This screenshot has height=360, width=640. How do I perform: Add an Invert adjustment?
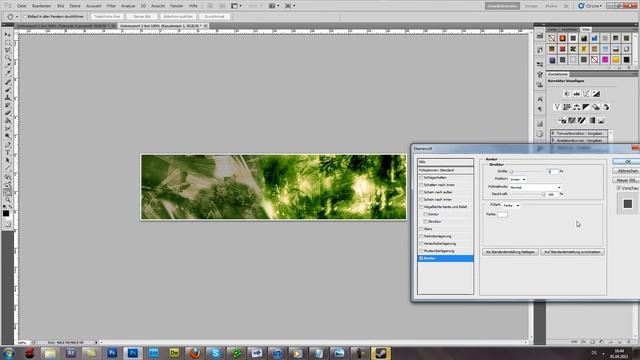[x=562, y=121]
